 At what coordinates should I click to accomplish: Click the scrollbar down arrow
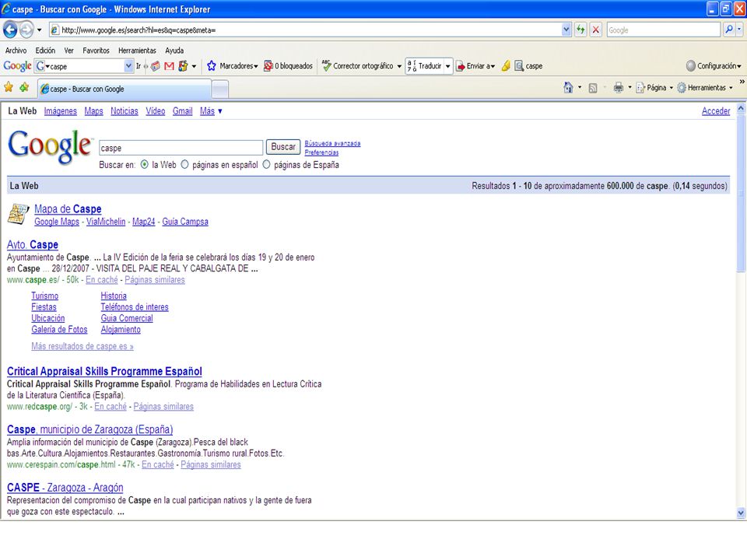point(740,513)
